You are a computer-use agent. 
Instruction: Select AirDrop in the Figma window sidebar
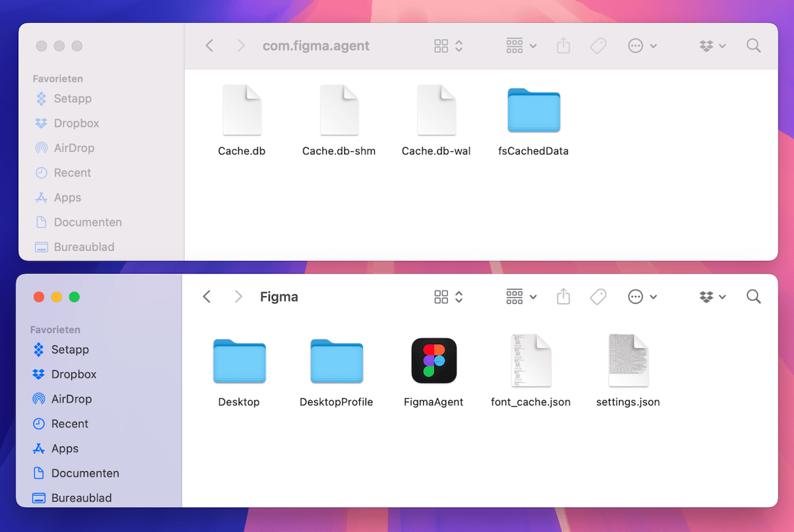click(71, 399)
